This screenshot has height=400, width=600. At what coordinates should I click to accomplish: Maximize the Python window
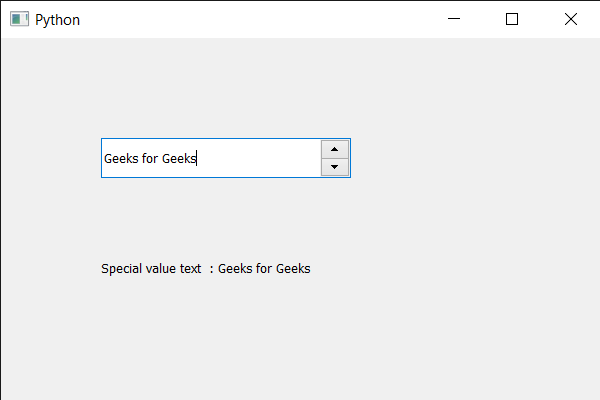point(512,19)
